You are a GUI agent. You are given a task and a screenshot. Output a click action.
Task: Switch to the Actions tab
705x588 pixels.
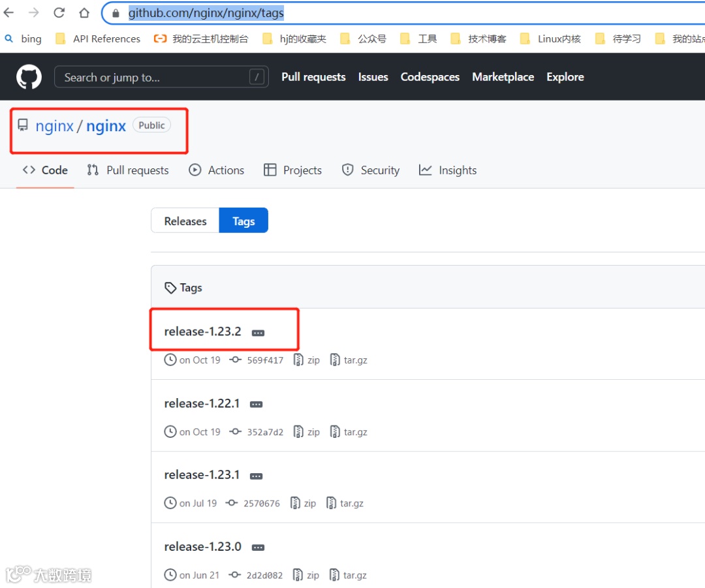216,170
